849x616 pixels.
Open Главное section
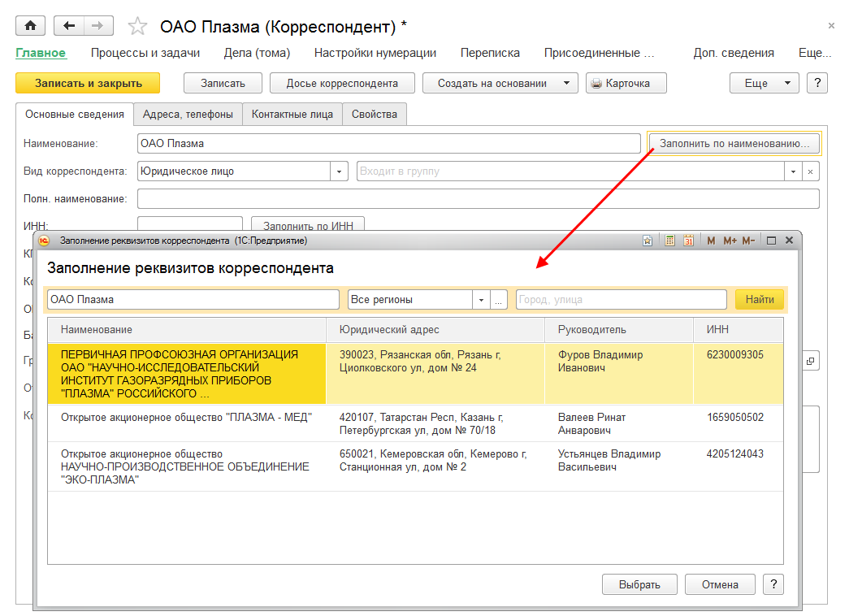[x=41, y=53]
